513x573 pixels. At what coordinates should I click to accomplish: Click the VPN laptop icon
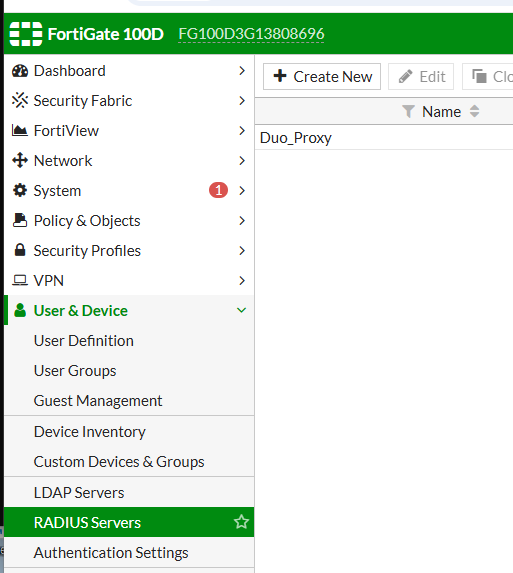coord(20,280)
